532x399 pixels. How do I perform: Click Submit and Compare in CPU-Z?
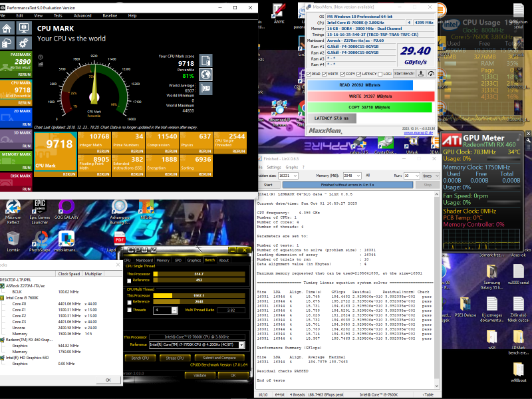click(219, 358)
